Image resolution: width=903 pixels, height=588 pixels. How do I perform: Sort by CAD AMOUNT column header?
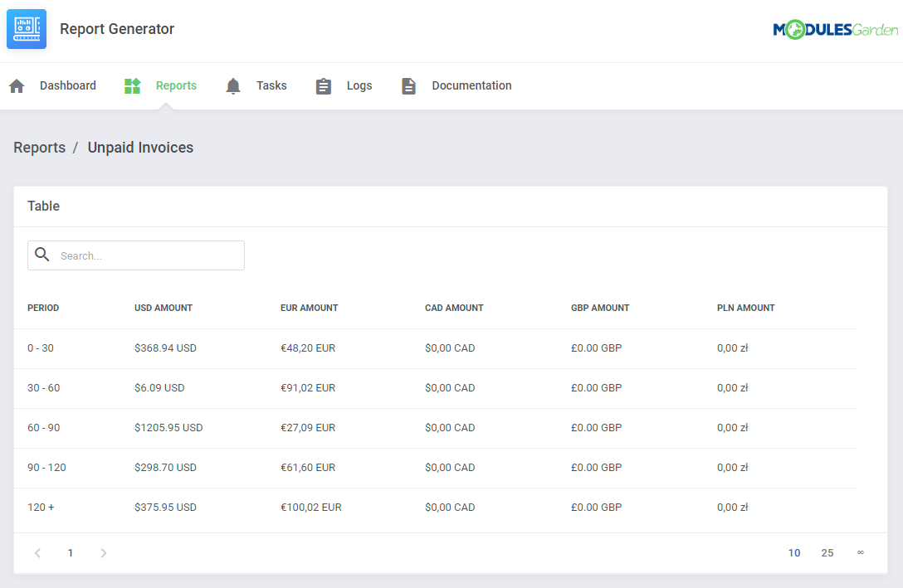point(454,309)
